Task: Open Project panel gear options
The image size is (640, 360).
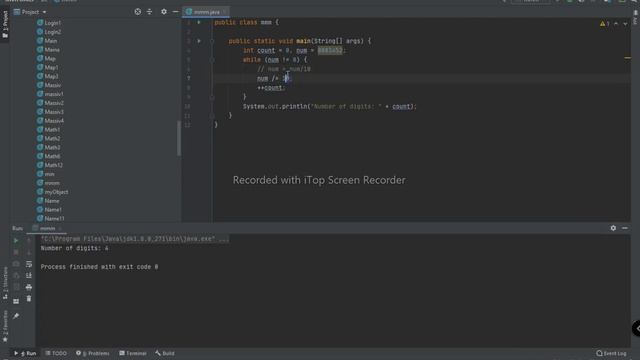Action: (164, 12)
